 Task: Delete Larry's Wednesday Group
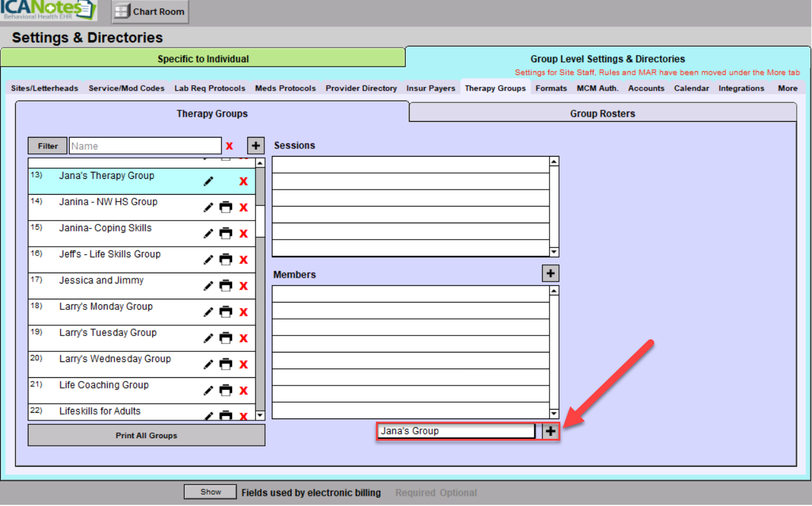click(243, 364)
